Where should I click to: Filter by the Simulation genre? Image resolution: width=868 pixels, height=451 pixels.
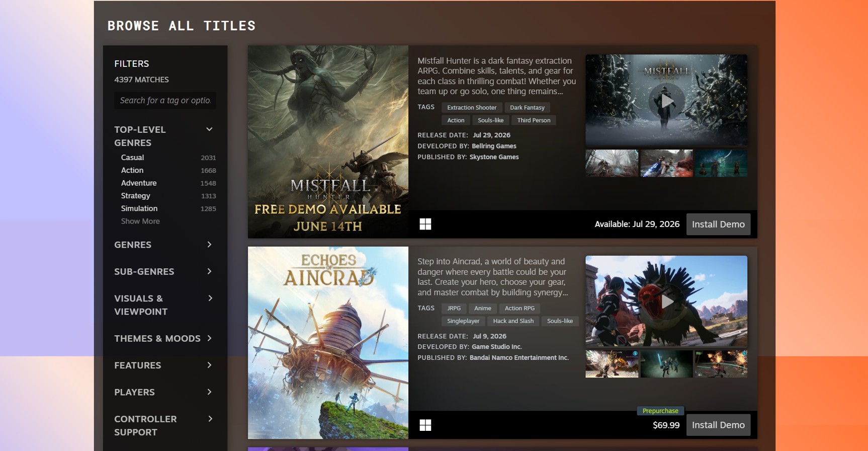139,208
